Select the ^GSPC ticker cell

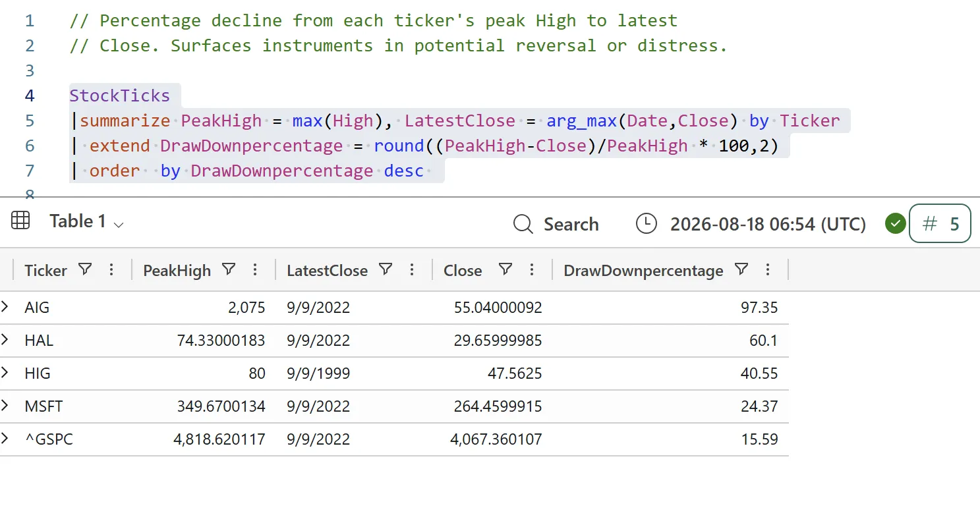(48, 439)
